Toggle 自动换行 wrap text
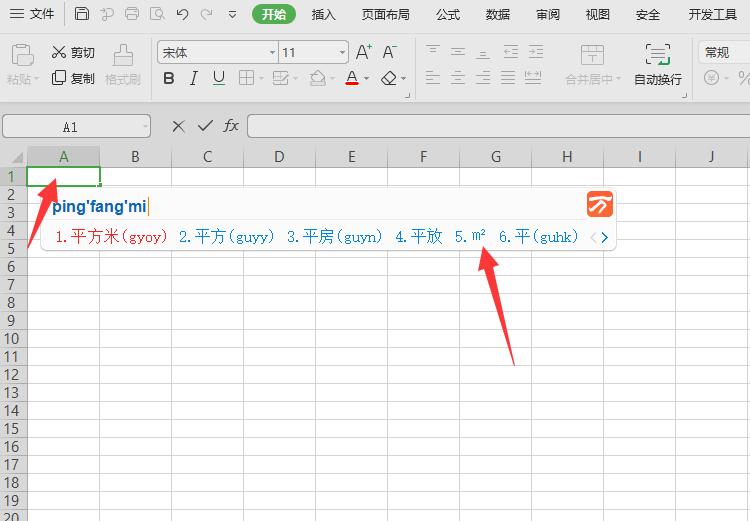This screenshot has width=750, height=521. tap(658, 65)
